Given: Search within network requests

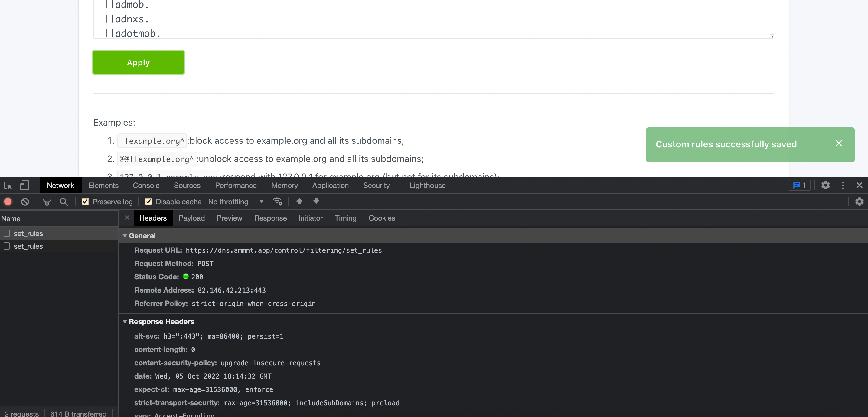Looking at the screenshot, I should tap(64, 202).
